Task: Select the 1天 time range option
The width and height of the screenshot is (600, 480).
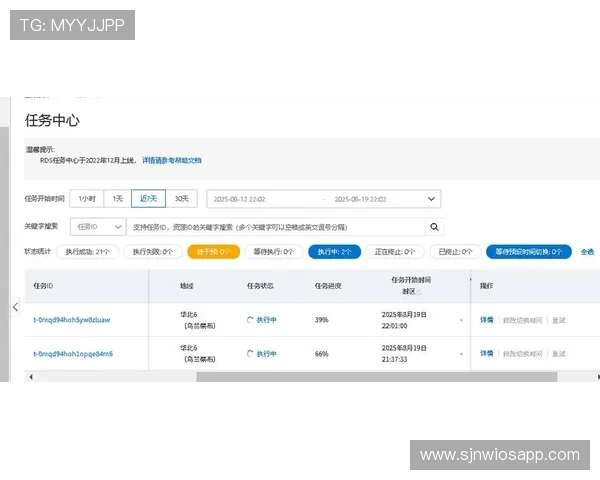Action: tap(118, 199)
